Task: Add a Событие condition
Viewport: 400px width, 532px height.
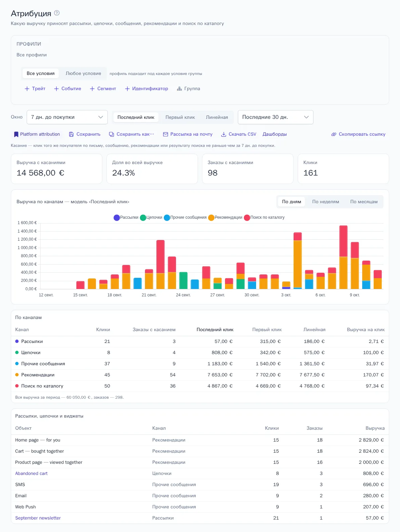Action: [68, 89]
